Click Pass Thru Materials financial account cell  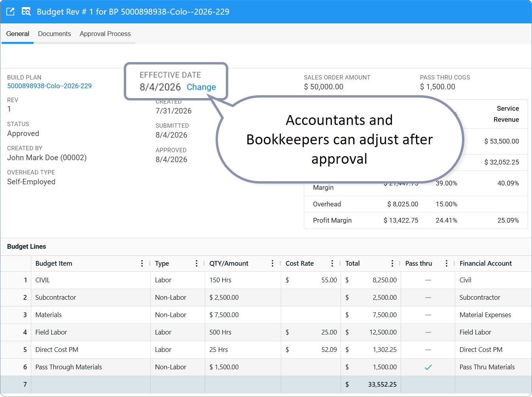[x=493, y=367]
